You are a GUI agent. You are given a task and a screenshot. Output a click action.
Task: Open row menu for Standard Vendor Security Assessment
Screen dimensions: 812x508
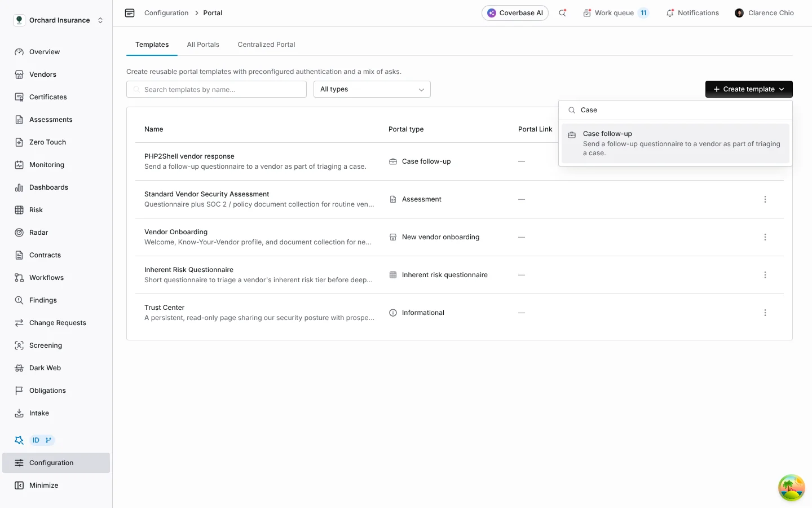[x=765, y=199]
